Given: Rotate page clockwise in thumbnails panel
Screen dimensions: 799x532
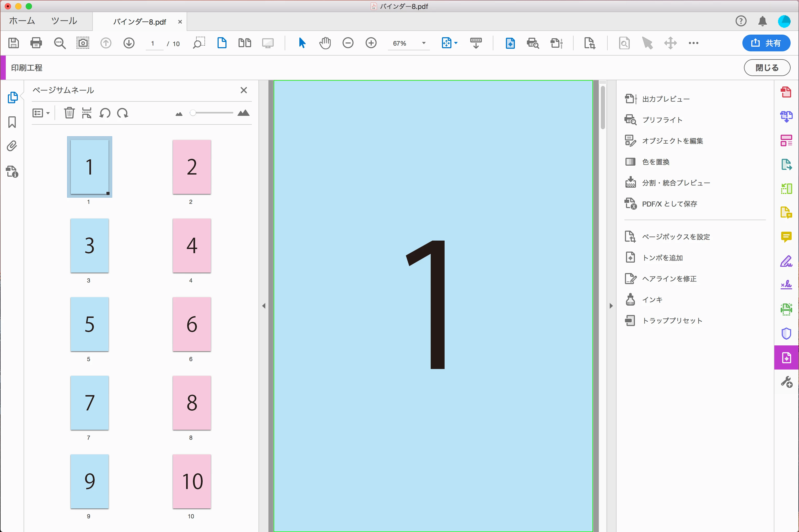Looking at the screenshot, I should tap(123, 113).
